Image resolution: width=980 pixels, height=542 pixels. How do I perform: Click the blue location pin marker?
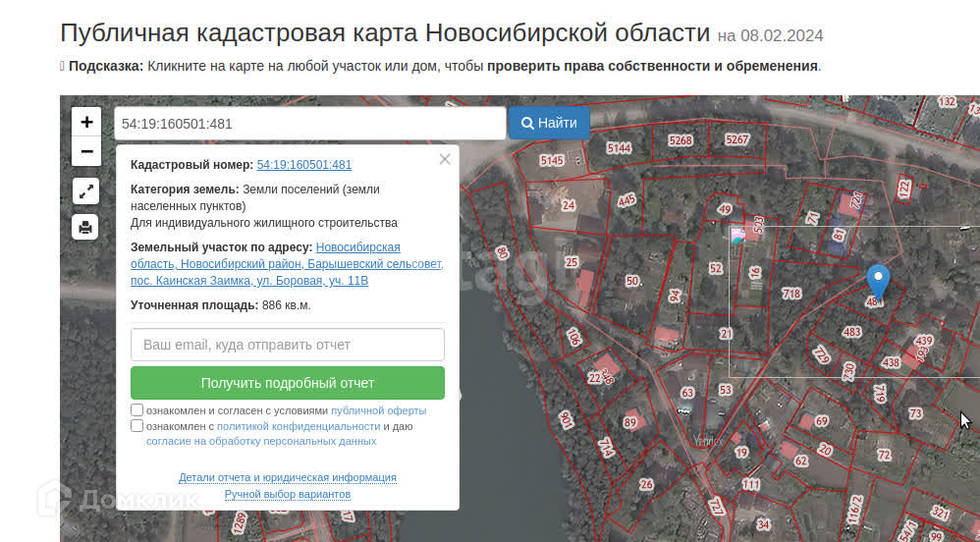878,282
